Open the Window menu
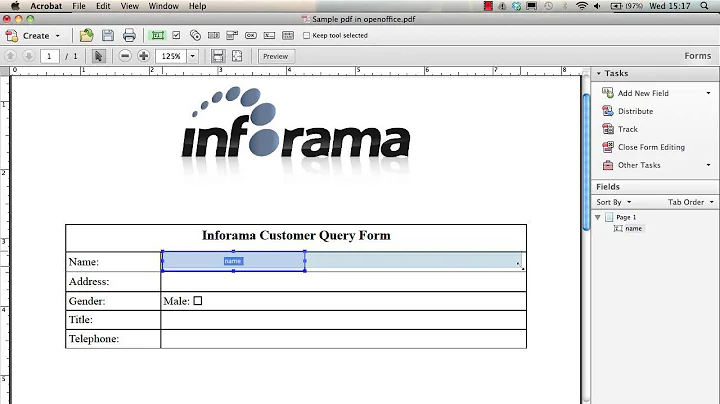 coord(163,6)
